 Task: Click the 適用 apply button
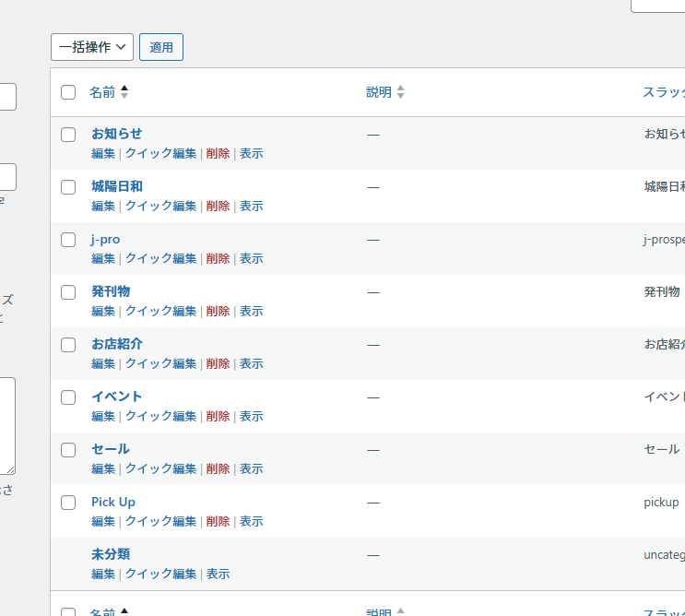[161, 47]
